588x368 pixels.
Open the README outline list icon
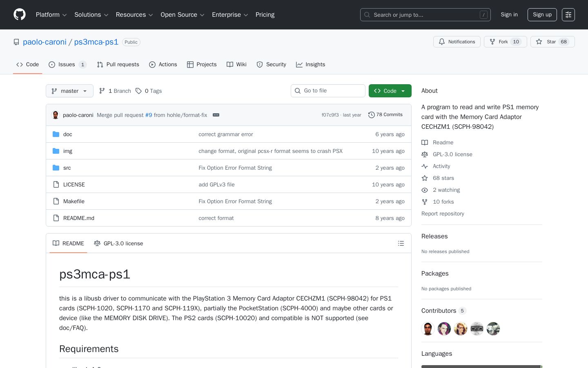point(401,243)
